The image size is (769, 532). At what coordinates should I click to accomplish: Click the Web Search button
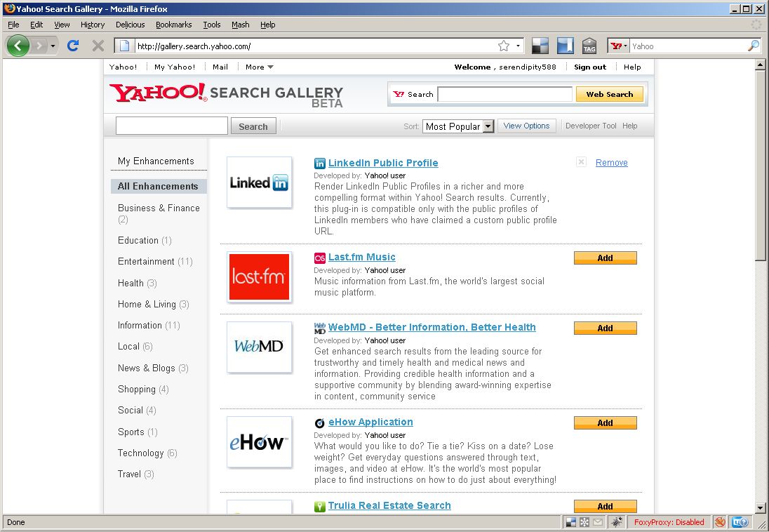coord(610,94)
